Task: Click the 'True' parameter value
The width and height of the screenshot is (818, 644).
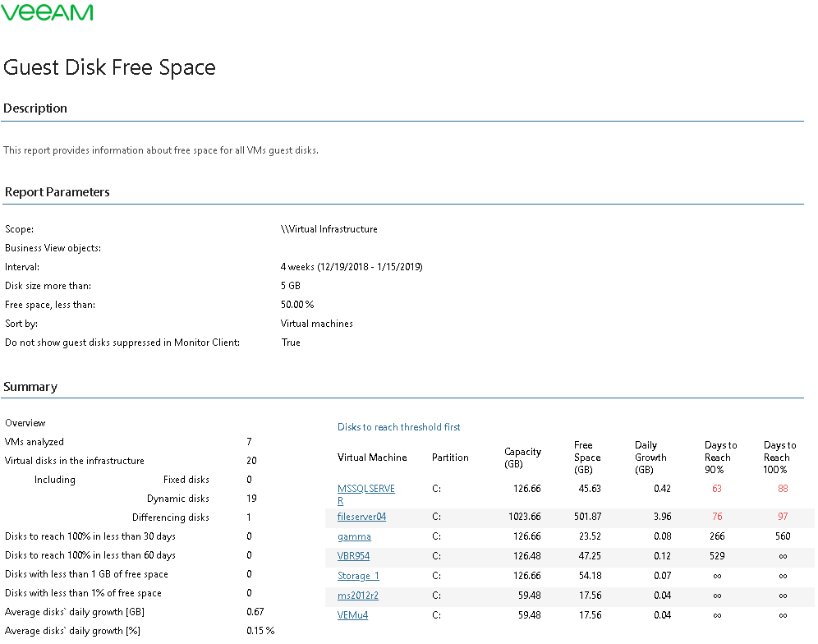Action: [291, 343]
